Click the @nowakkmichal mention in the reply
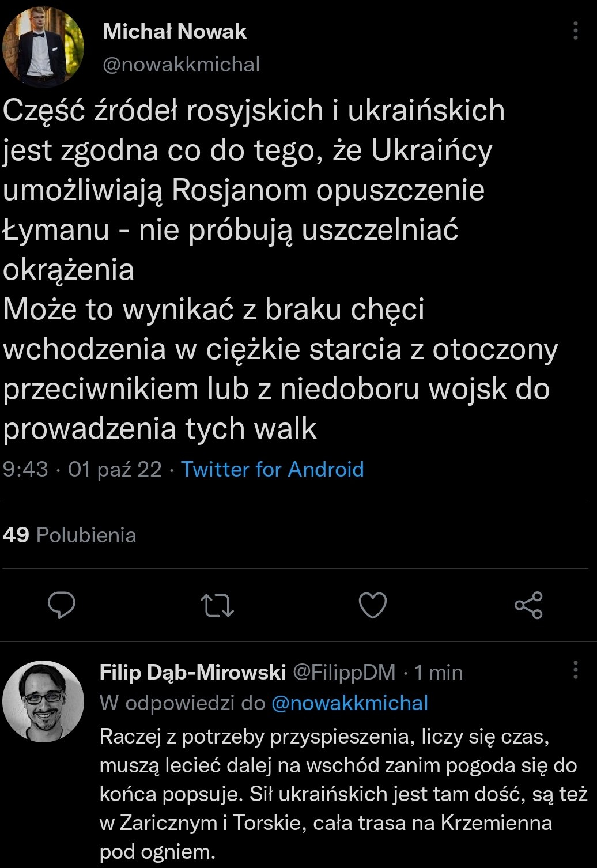This screenshot has width=597, height=868. (x=350, y=703)
